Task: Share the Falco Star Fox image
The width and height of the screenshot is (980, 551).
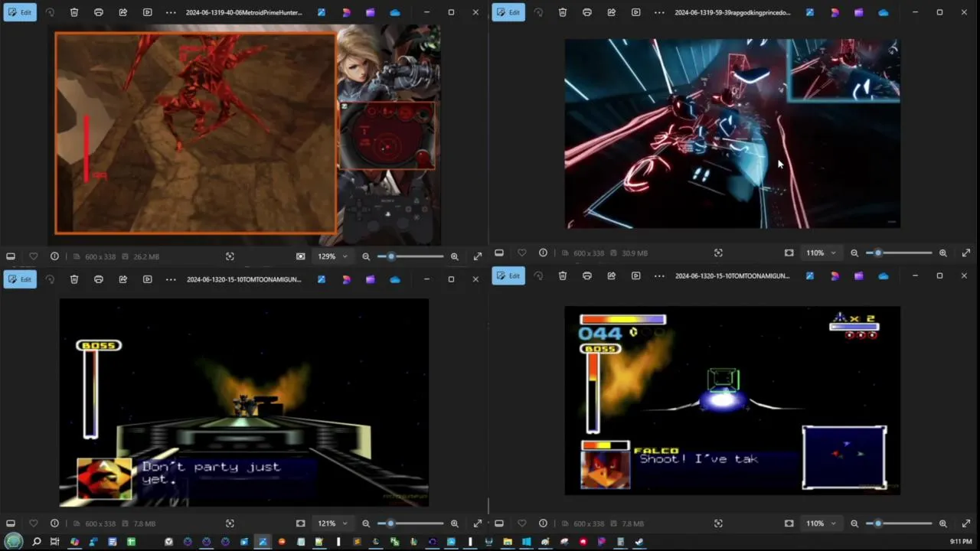Action: [612, 275]
